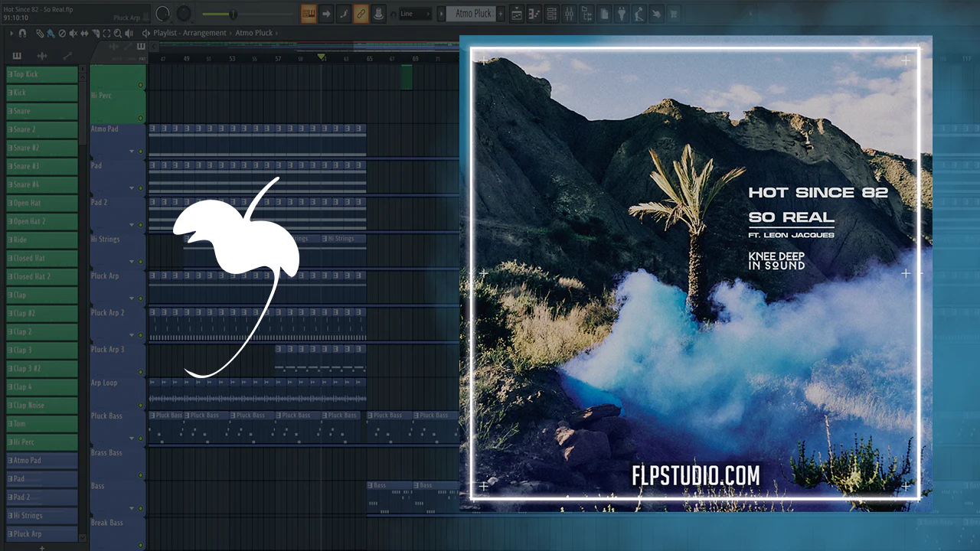
Task: Select the Playback speaker tool in Playlist
Action: coord(127,34)
